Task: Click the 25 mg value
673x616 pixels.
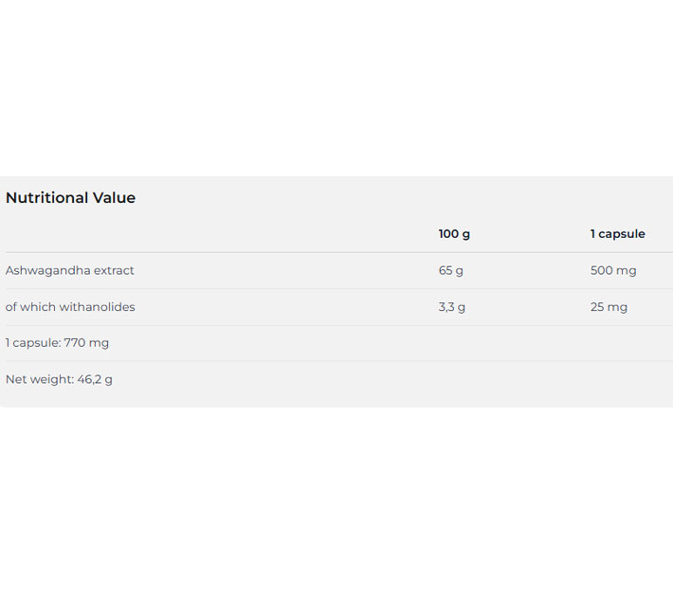Action: (609, 307)
